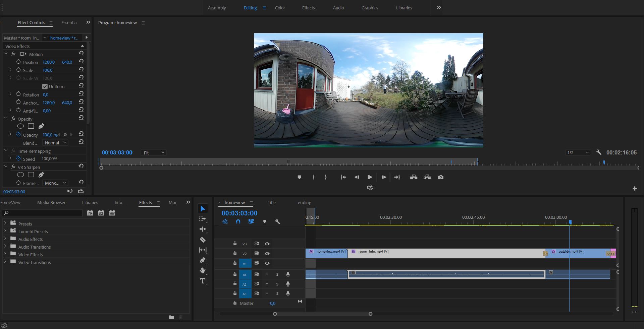Toggle V3 track output eye
The image size is (644, 329).
pyautogui.click(x=267, y=244)
